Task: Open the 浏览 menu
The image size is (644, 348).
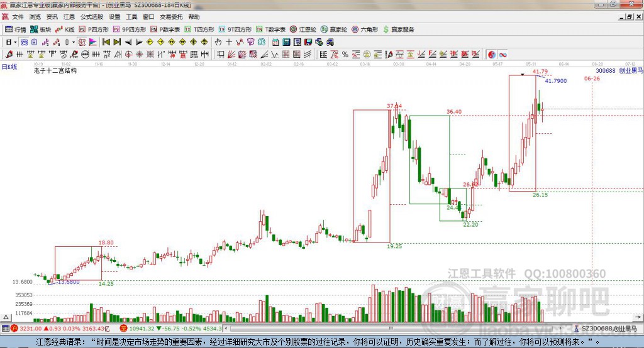Action: tap(35, 17)
